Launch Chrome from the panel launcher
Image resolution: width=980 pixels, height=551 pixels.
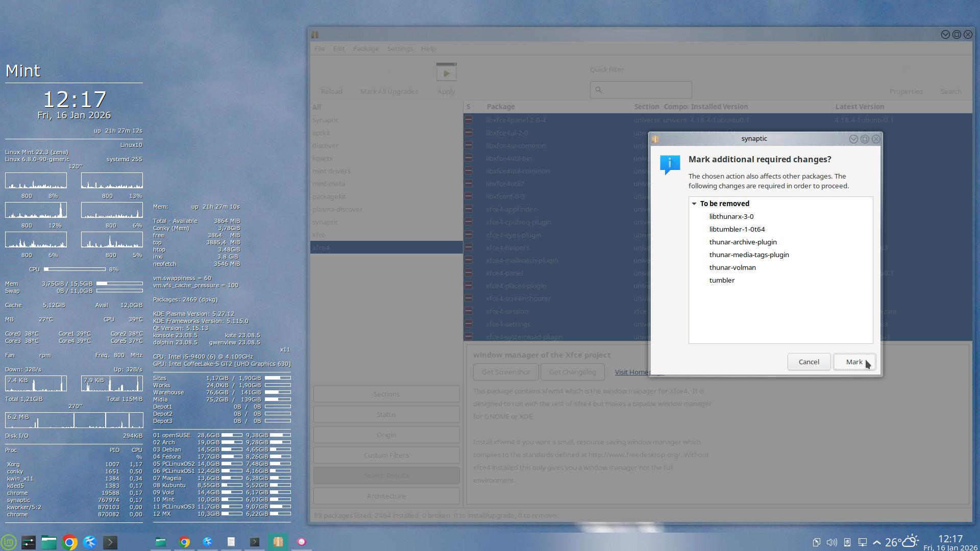click(69, 542)
